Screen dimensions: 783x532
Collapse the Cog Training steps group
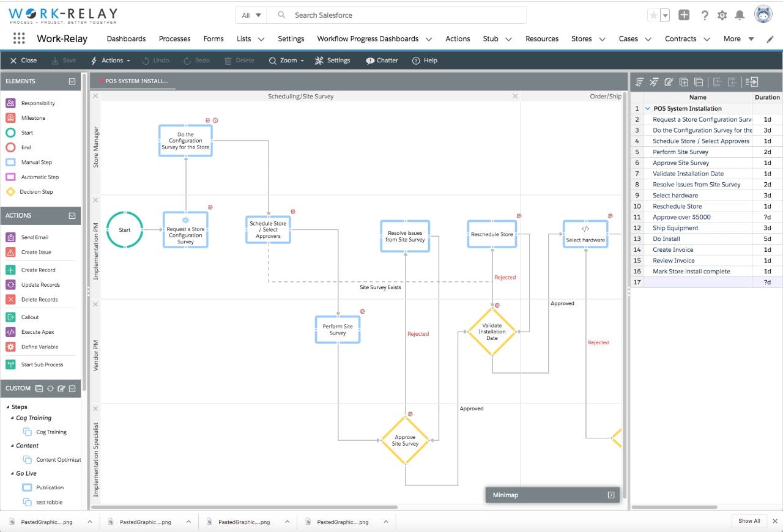[12, 418]
